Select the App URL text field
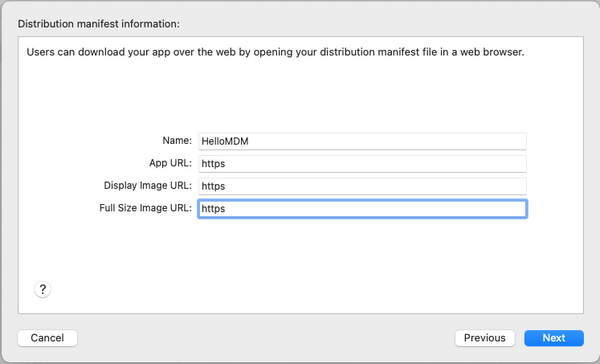Screen dimensions: 600x364 click(362, 164)
